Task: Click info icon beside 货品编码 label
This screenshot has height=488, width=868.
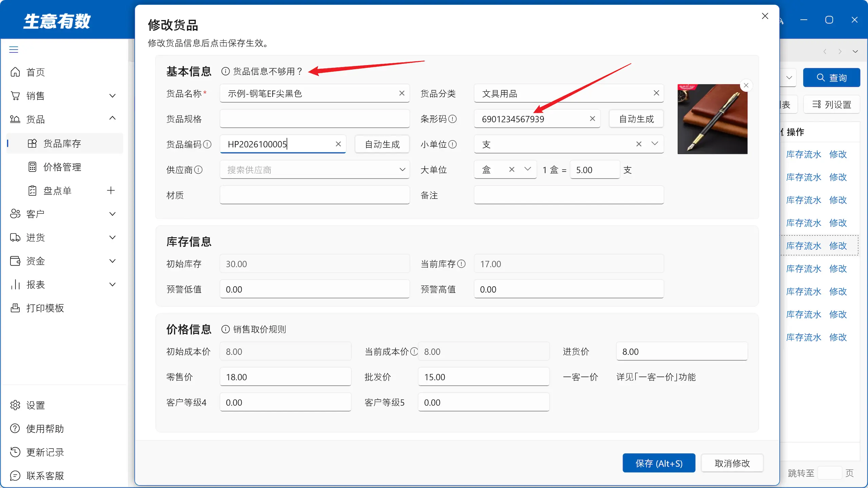Action: [207, 144]
